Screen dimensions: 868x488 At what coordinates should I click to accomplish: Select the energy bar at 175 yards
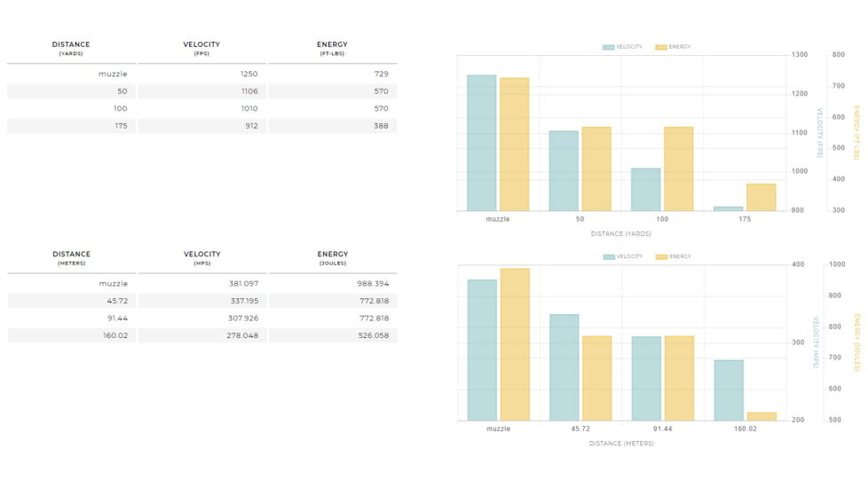coord(761,197)
